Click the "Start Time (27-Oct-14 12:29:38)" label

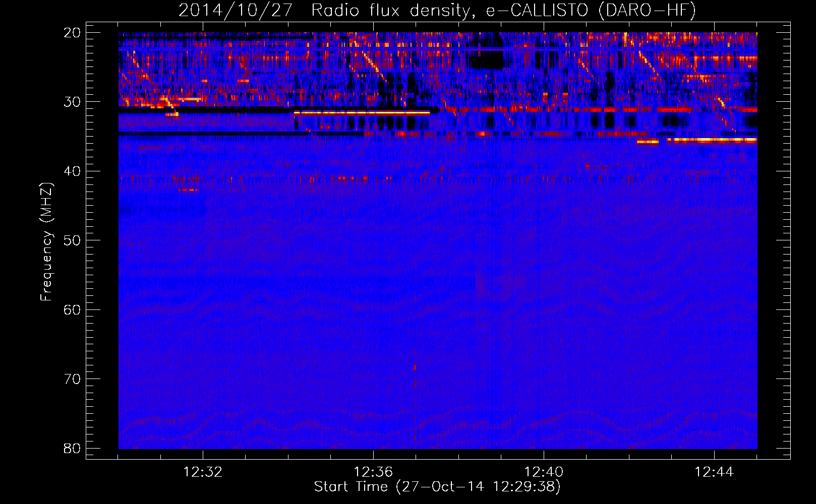tap(437, 487)
